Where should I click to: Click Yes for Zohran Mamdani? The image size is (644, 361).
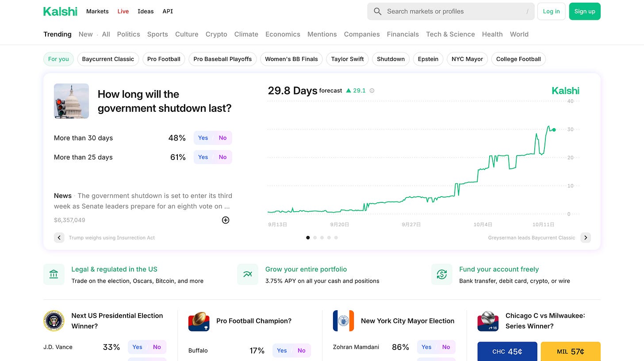click(x=426, y=347)
